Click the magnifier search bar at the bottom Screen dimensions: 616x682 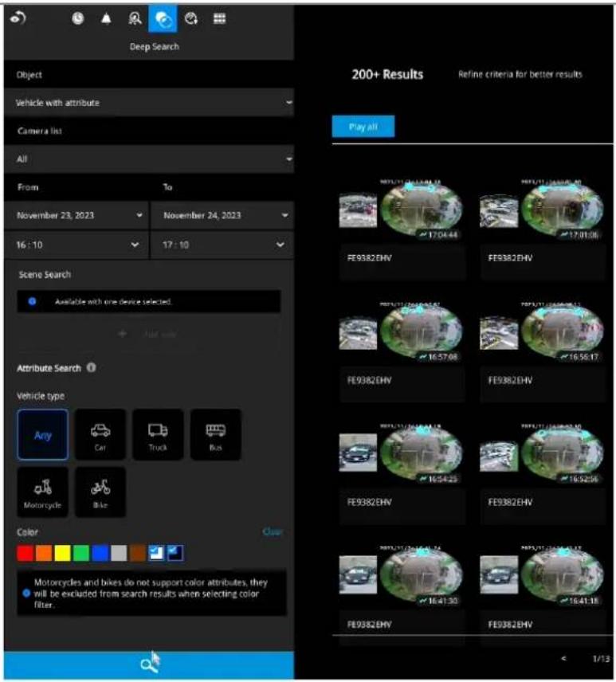click(149, 664)
